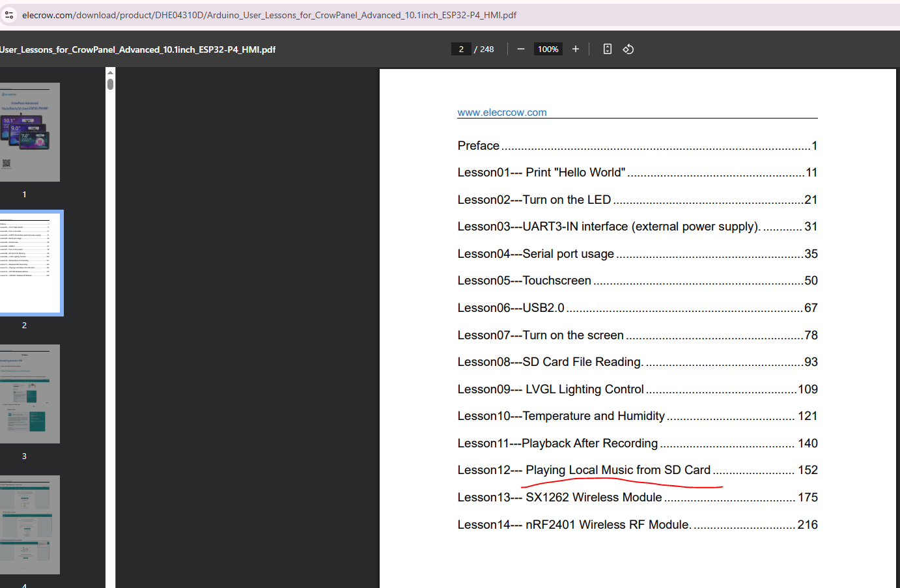Click the zoom out minus icon

(x=520, y=49)
